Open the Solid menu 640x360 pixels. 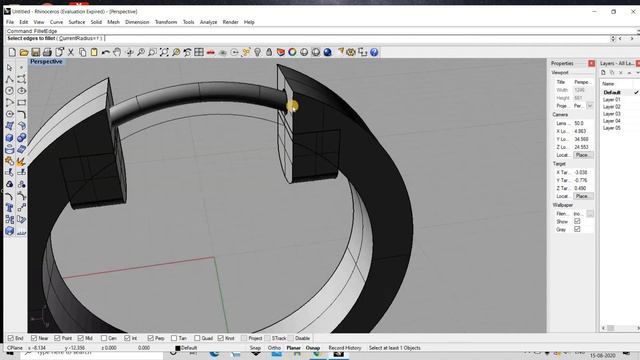[x=96, y=22]
